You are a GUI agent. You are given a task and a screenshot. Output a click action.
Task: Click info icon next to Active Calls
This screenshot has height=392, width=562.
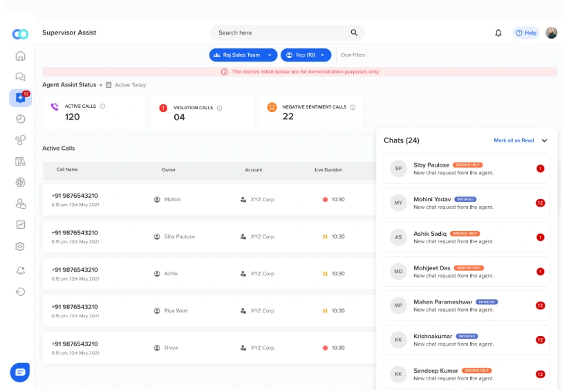coord(102,106)
